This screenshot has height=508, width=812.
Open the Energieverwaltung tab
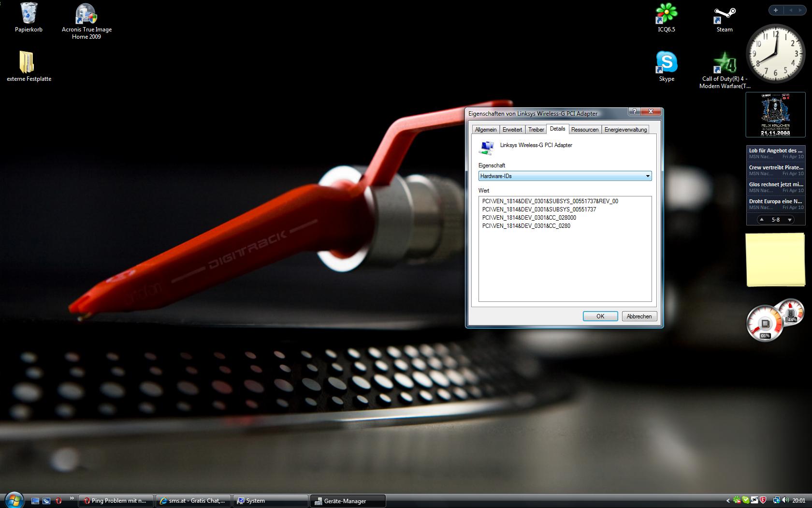click(625, 130)
